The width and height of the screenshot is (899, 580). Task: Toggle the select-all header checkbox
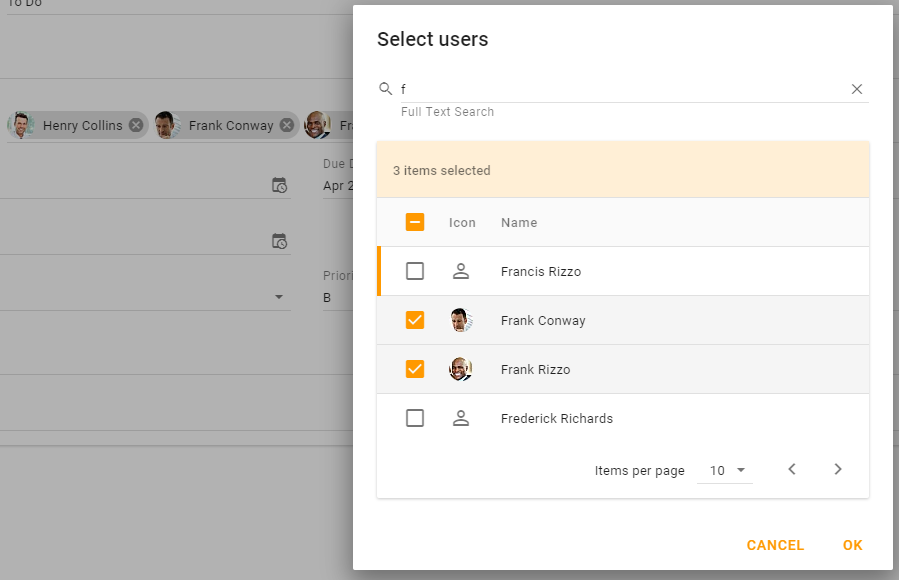click(x=415, y=222)
